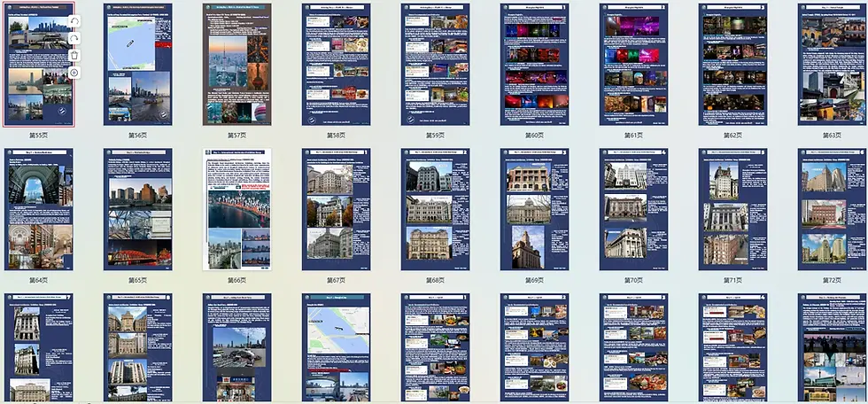Select the page 61 thumbnail
This screenshot has height=404, width=868.
(633, 64)
